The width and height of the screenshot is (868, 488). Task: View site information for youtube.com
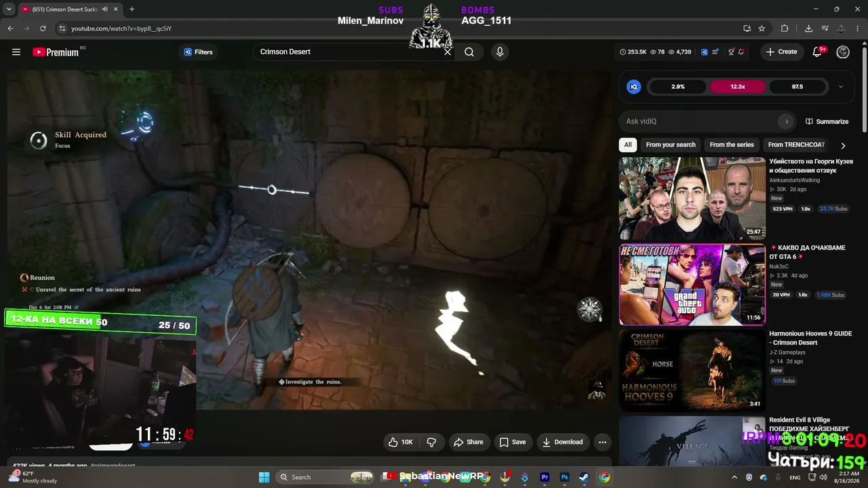(x=62, y=28)
